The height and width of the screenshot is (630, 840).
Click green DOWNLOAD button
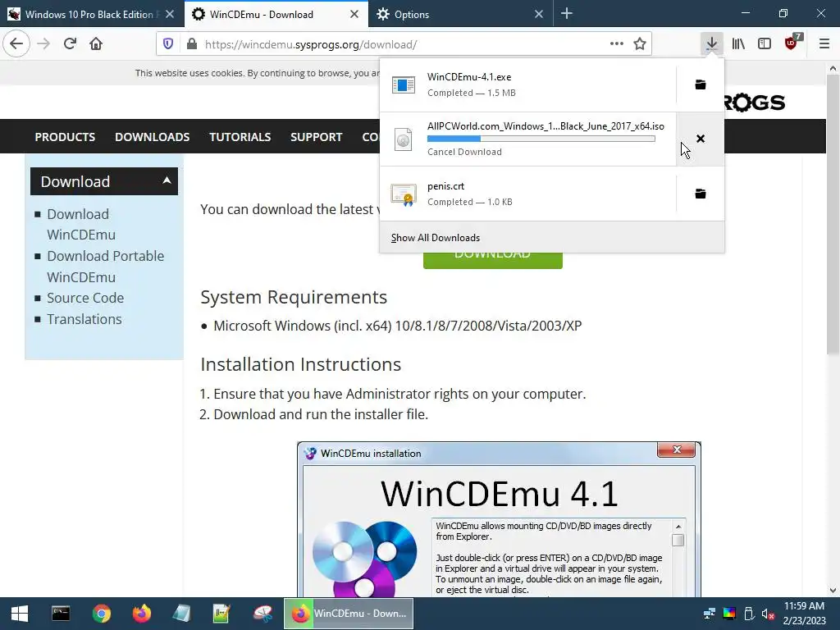tap(493, 260)
